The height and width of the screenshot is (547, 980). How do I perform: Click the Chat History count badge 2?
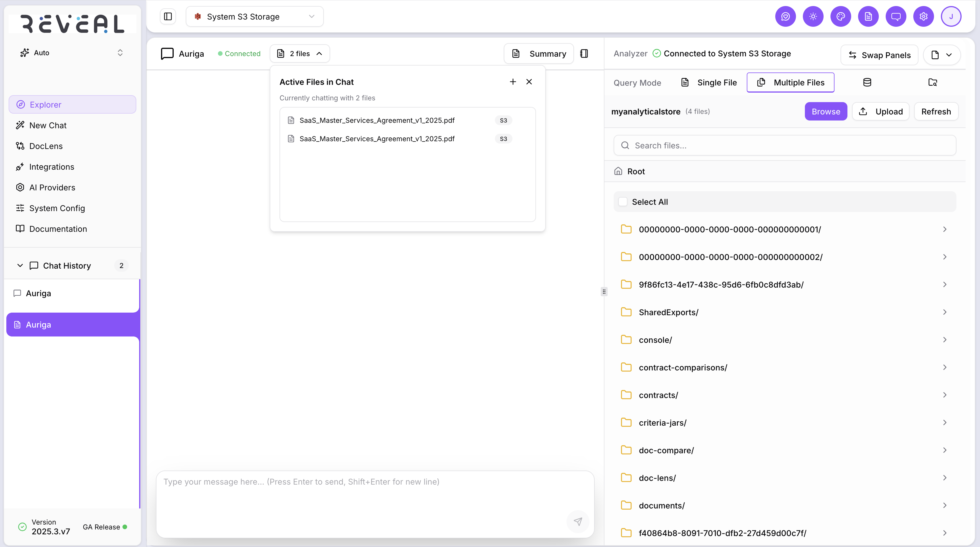click(x=121, y=265)
